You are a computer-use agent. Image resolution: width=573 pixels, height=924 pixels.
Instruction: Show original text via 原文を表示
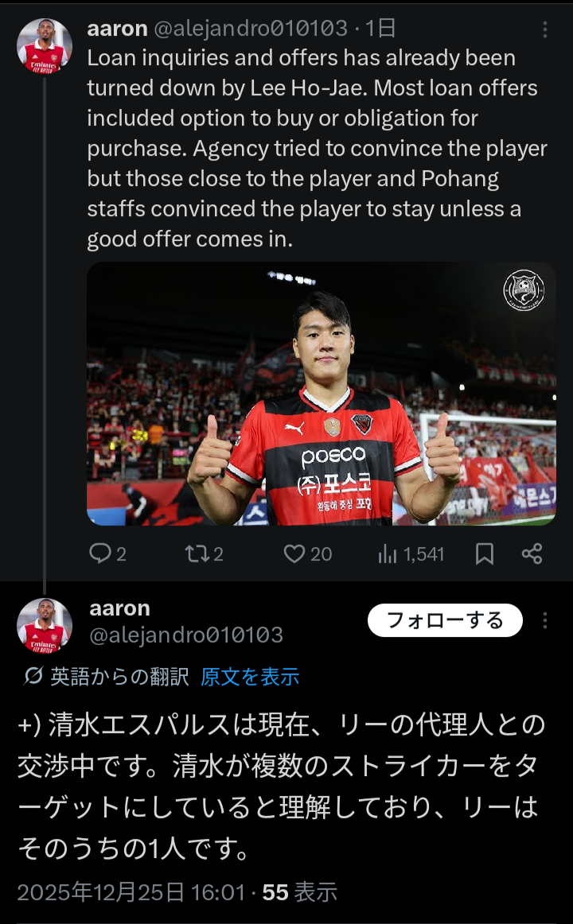(249, 677)
